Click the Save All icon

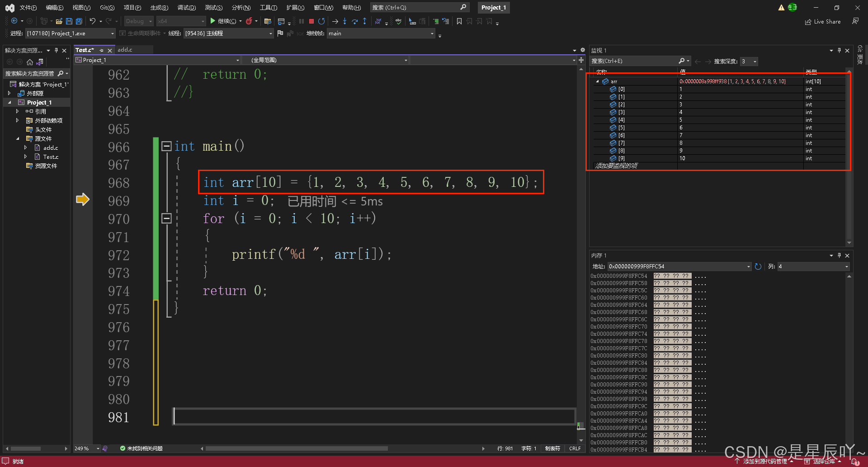point(79,21)
